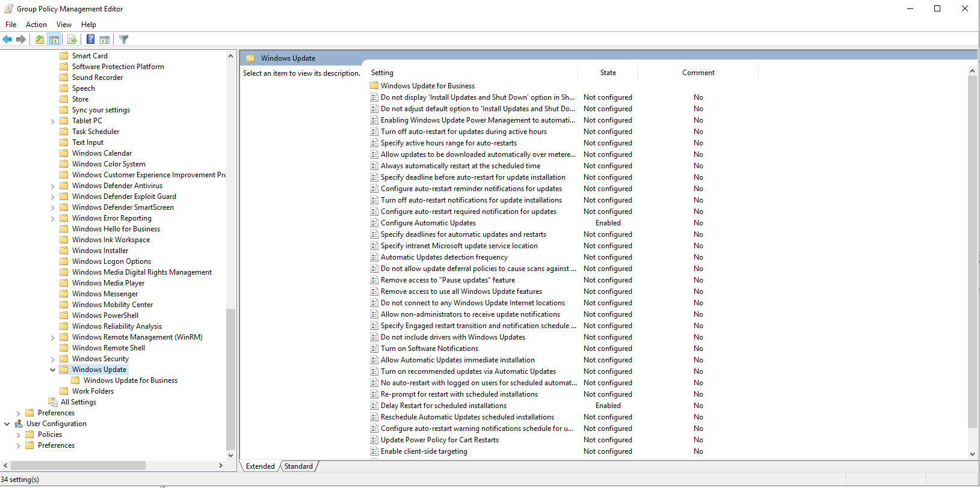Click the settings list vertical scrollbar thumb
This screenshot has width=980, height=488.
(973, 252)
